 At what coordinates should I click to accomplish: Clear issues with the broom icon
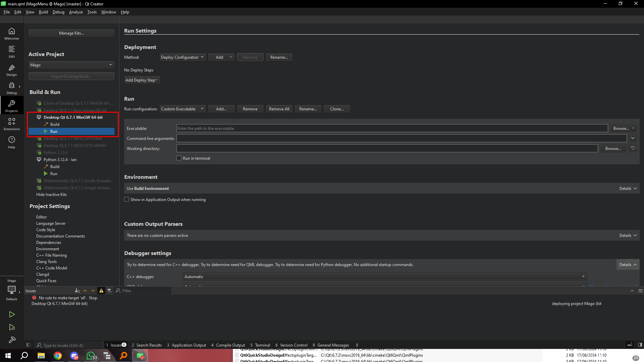point(77,291)
